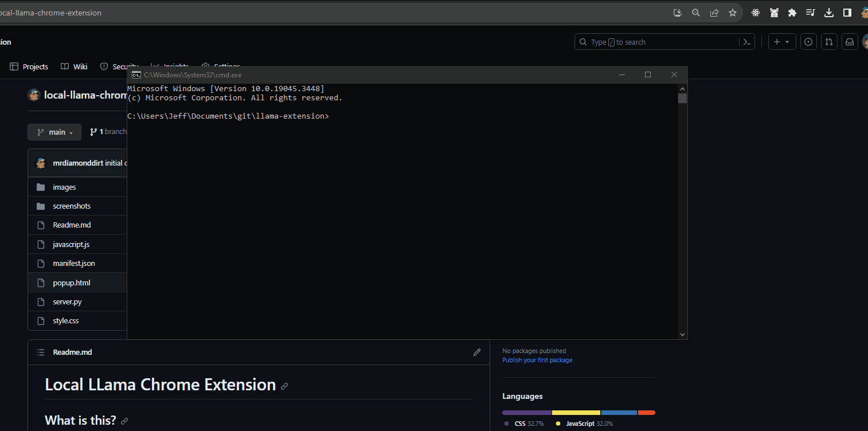Open the media controls music icon
Image resolution: width=868 pixels, height=431 pixels.
pyautogui.click(x=810, y=13)
